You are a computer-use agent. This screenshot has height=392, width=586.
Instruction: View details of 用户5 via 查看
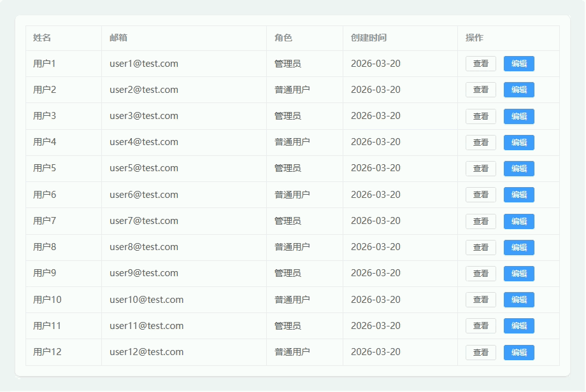coord(480,169)
